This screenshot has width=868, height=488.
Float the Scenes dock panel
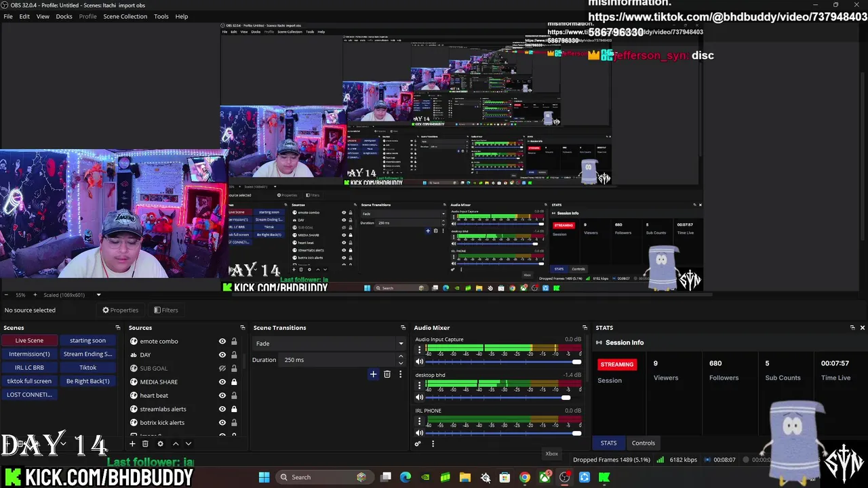coord(118,328)
